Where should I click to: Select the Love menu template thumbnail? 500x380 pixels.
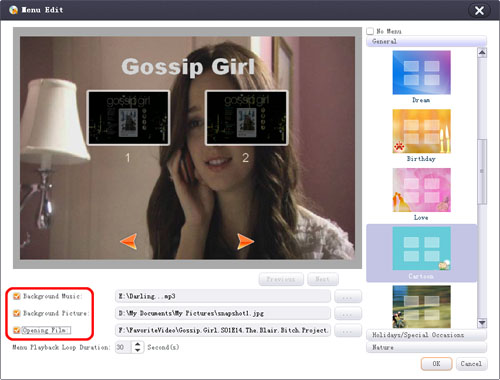(421, 190)
